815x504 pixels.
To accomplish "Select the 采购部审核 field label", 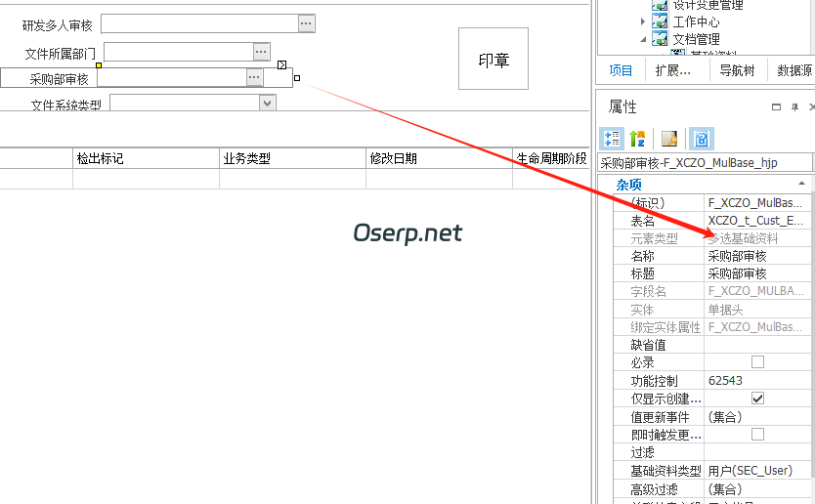I will [60, 79].
